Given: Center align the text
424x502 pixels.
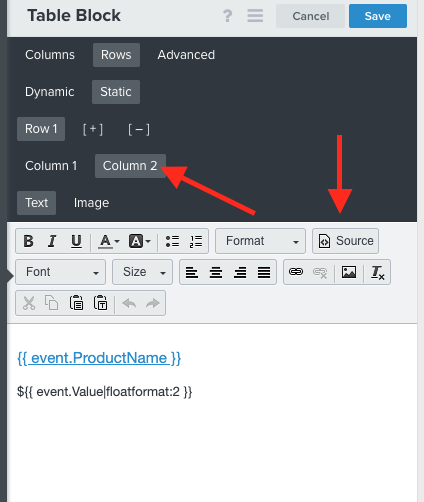Looking at the screenshot, I should tap(216, 272).
